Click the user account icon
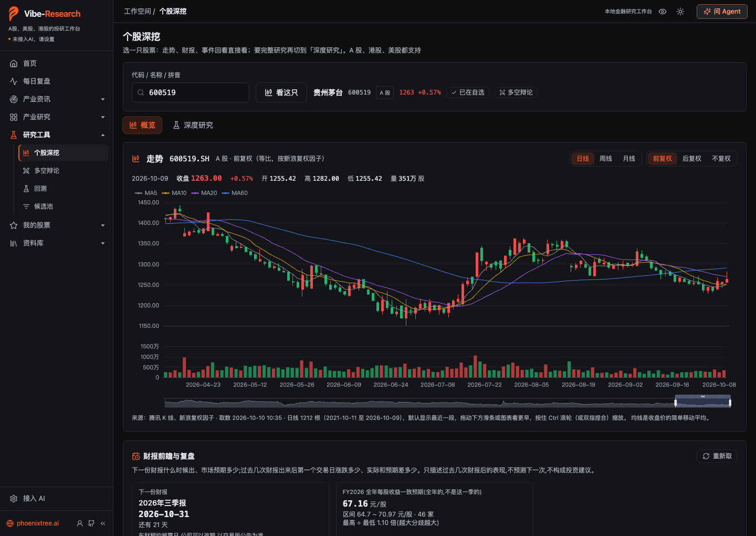The width and height of the screenshot is (756, 536). pos(80,523)
